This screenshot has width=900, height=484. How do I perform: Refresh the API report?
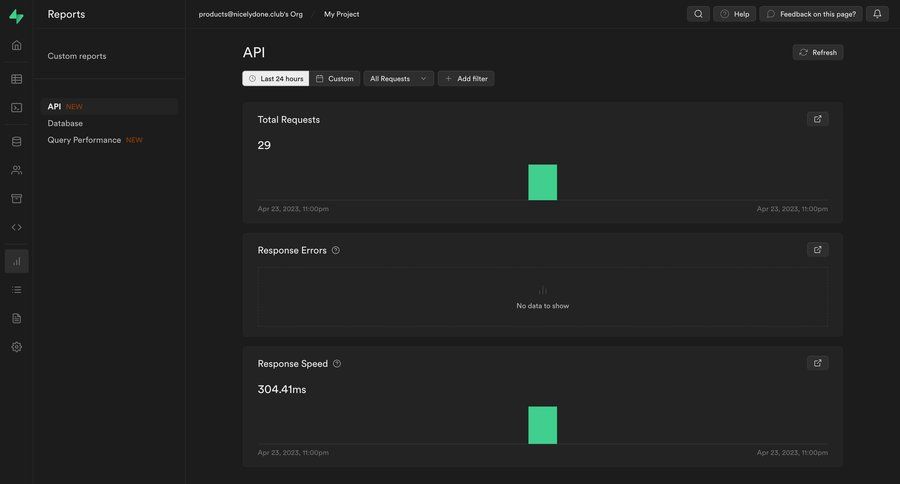818,52
